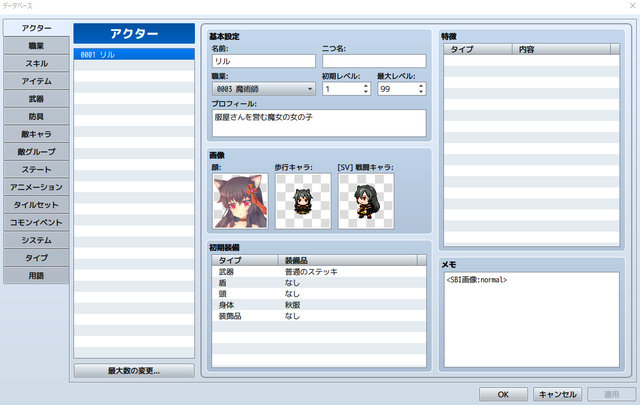Go to the アイテム tab
Viewport: 640px width, 405px height.
36,81
